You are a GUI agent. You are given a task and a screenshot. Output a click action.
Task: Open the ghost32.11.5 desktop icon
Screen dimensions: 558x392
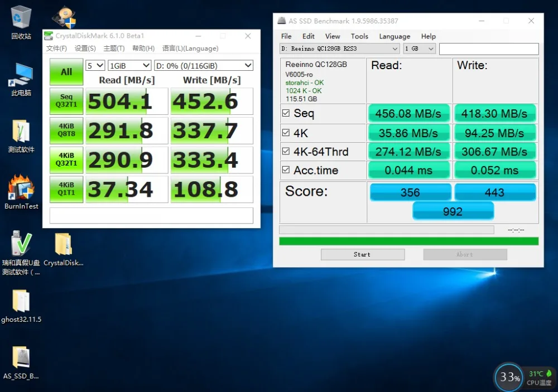click(x=21, y=306)
